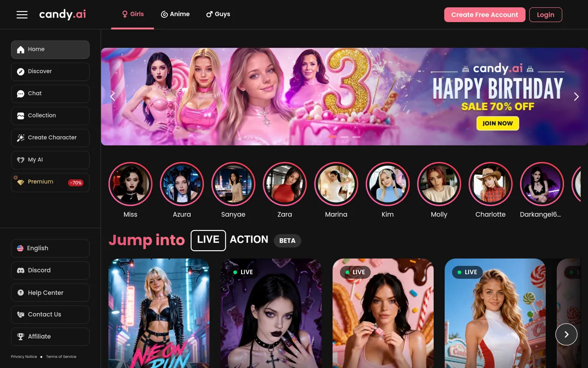
Task: Click Create Free Account button
Action: tap(485, 15)
